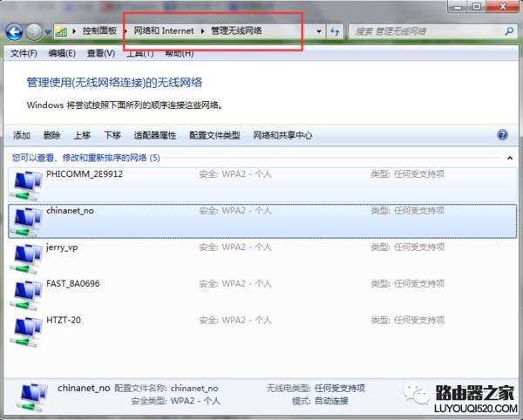Select the 管理无线网络 breadcrumb
Screen dimensions: 523x420
pyautogui.click(x=236, y=31)
